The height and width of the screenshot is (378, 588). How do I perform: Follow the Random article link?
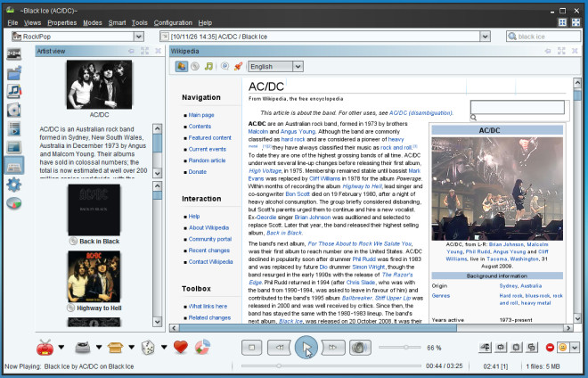click(207, 160)
